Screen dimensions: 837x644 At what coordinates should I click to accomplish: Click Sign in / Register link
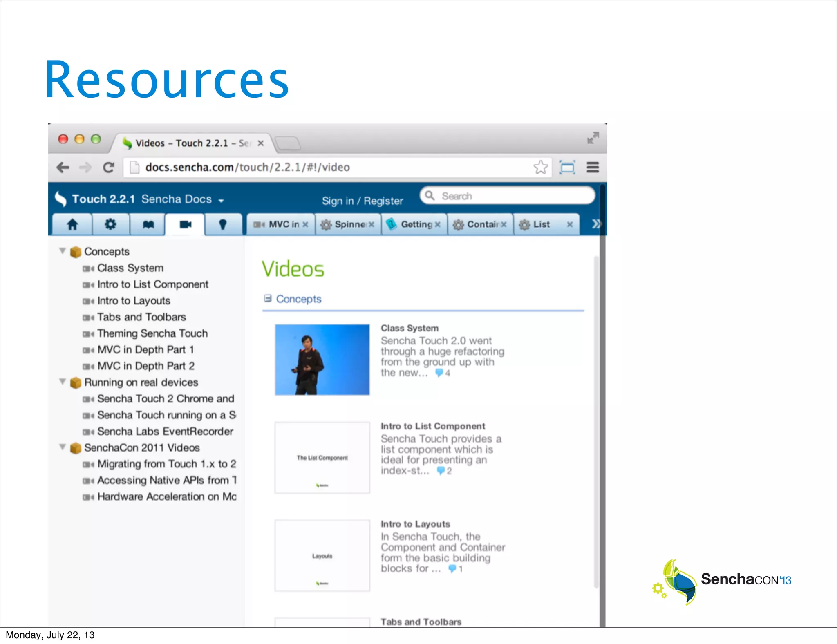(362, 201)
